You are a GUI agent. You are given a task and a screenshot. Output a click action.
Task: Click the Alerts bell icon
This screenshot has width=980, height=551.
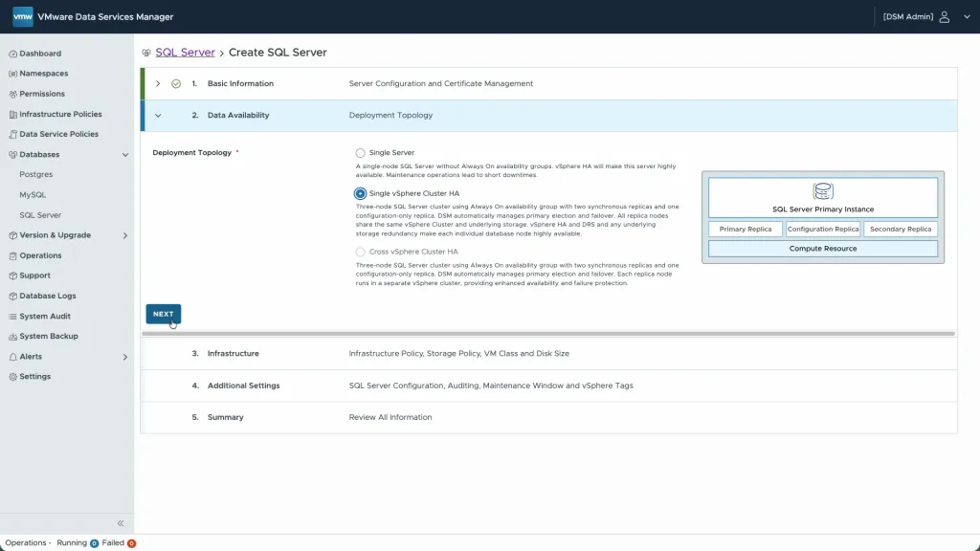coord(12,357)
